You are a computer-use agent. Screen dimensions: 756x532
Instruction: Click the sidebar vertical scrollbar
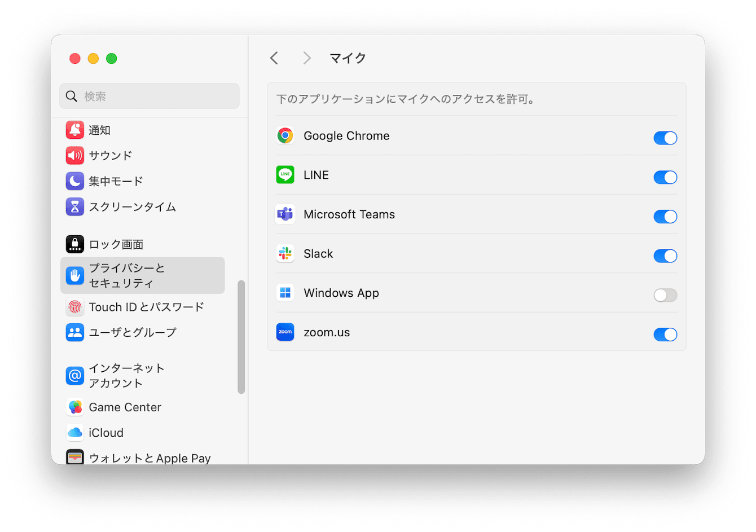(241, 337)
